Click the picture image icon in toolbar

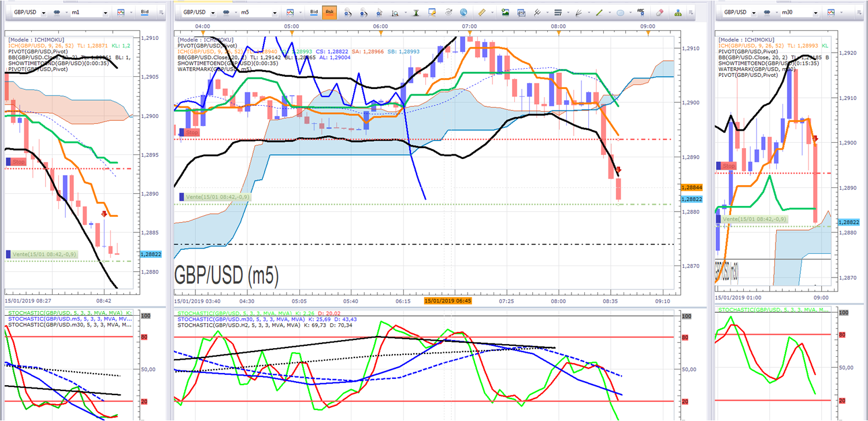(x=505, y=12)
